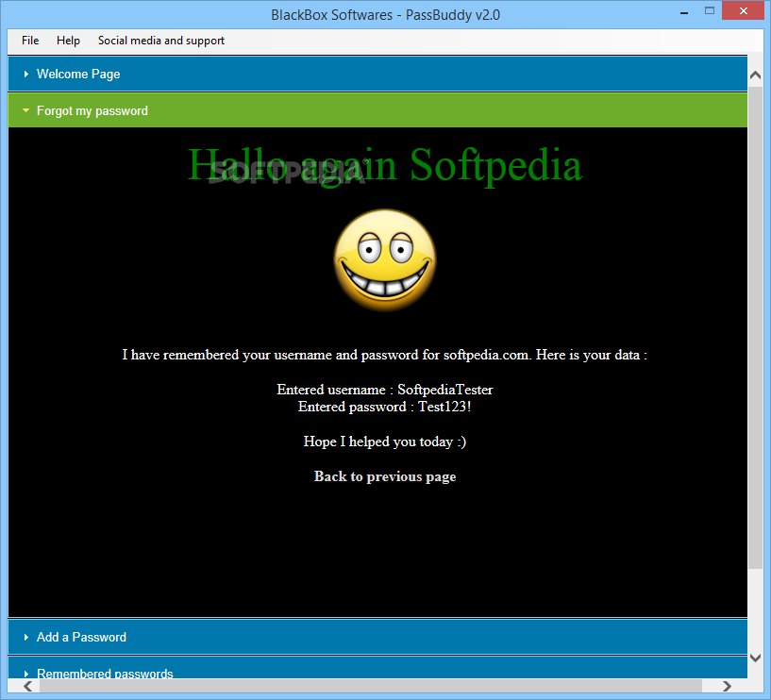Click the Entered username SoftpediaTester line
The image size is (771, 700).
click(385, 390)
